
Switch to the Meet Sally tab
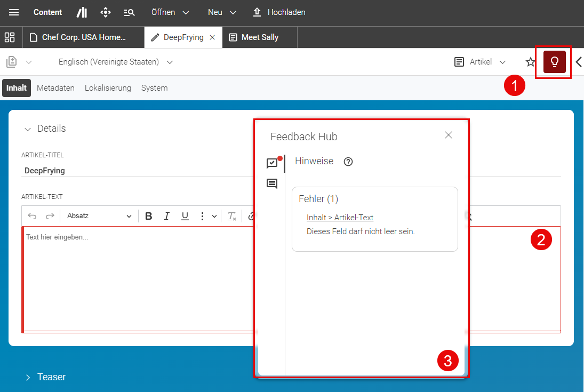260,37
